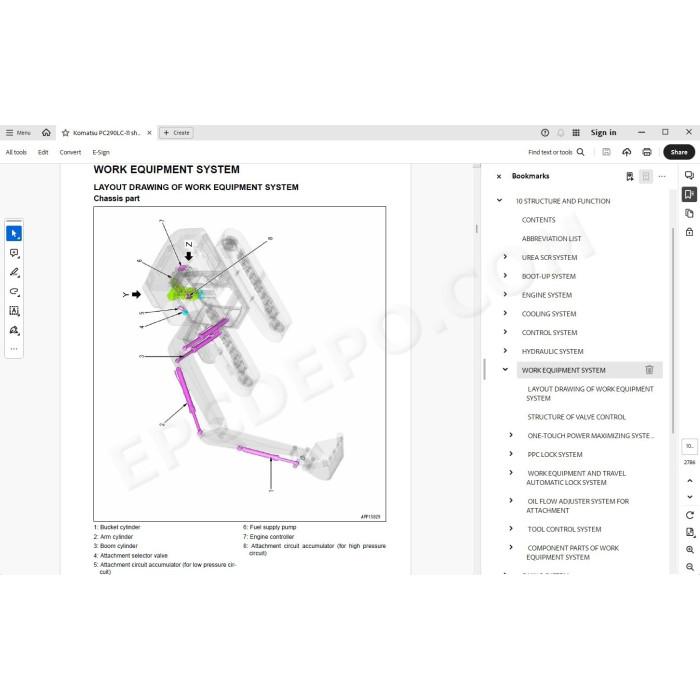Expand the Urea SCR System bookmark
Viewport: 700px width, 700px height.
[505, 257]
